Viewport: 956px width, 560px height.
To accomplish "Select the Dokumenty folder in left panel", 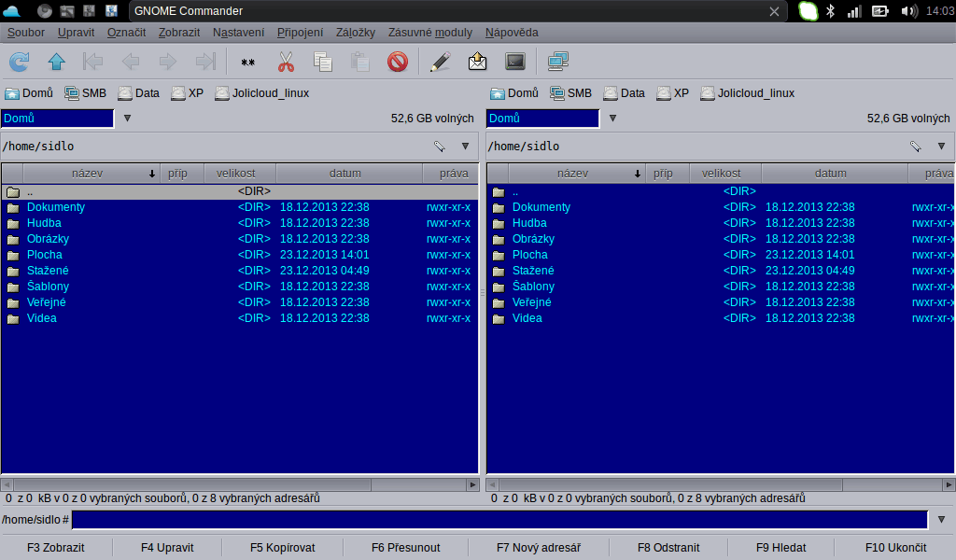I will 56,207.
